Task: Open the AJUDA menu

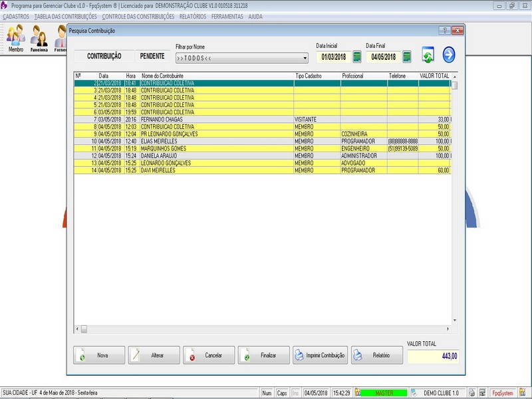Action: tap(255, 17)
